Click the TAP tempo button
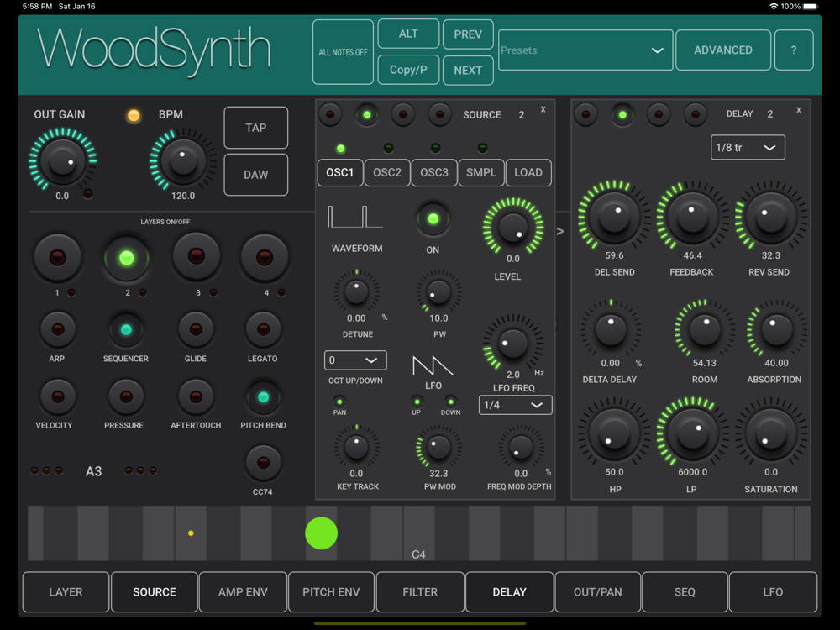This screenshot has width=840, height=630. click(255, 128)
